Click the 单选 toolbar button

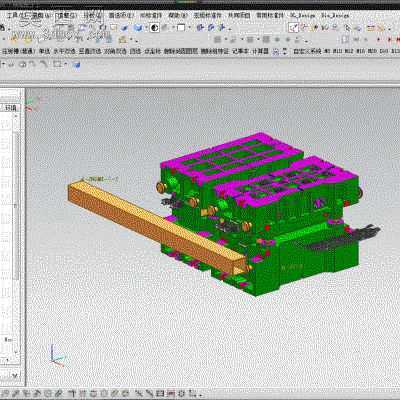pyautogui.click(x=44, y=51)
